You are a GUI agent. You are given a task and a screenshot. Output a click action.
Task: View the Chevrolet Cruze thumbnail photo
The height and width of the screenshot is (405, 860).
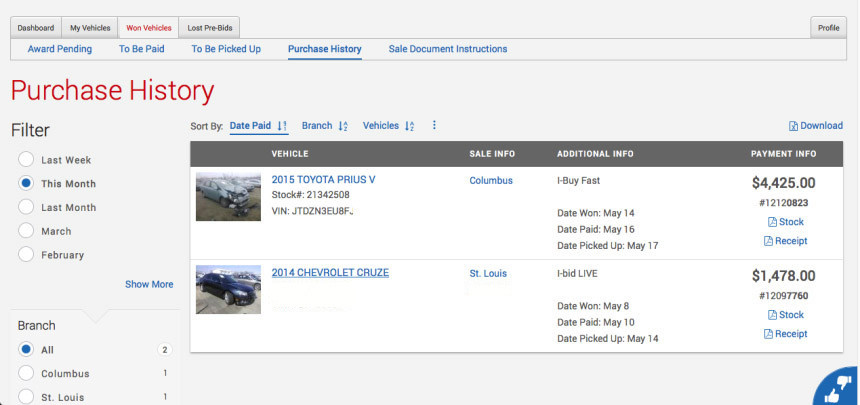pos(228,289)
